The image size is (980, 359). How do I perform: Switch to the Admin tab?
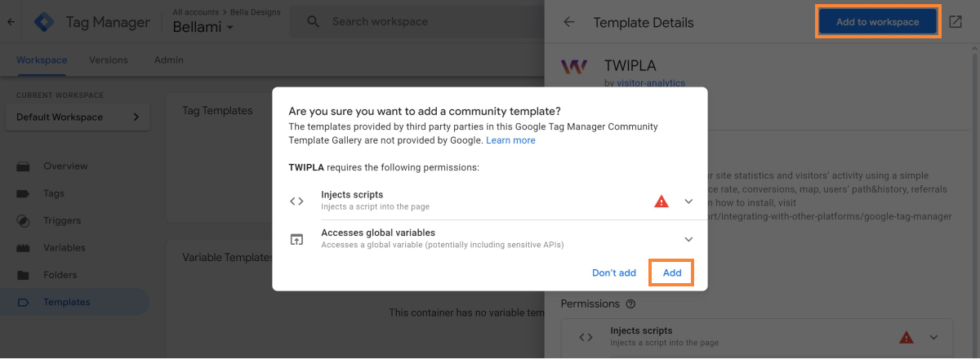(168, 60)
